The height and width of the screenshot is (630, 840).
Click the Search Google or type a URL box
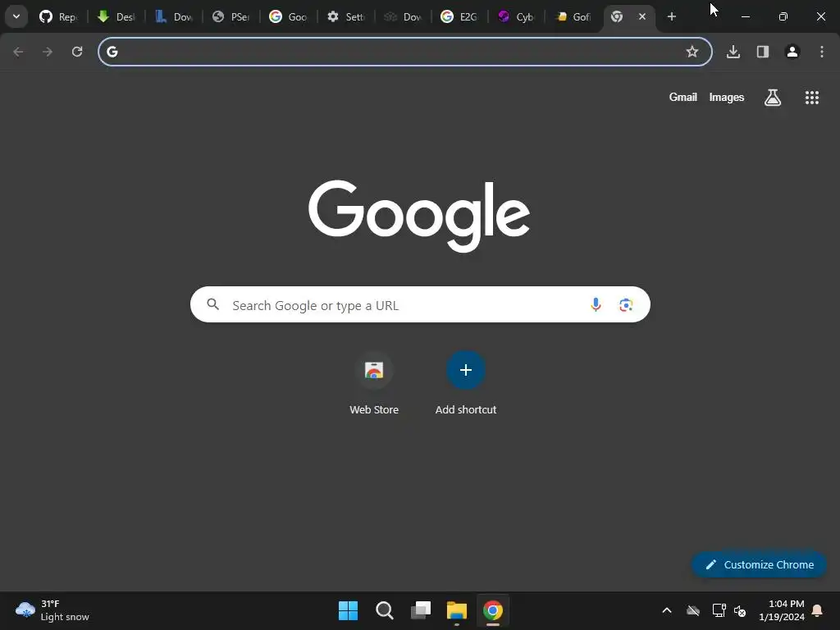pos(420,305)
